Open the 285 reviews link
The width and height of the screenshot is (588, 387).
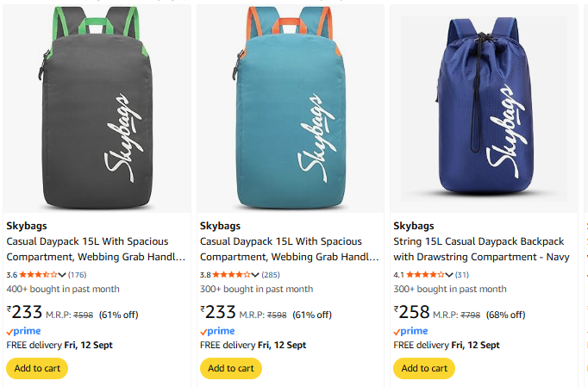(271, 275)
